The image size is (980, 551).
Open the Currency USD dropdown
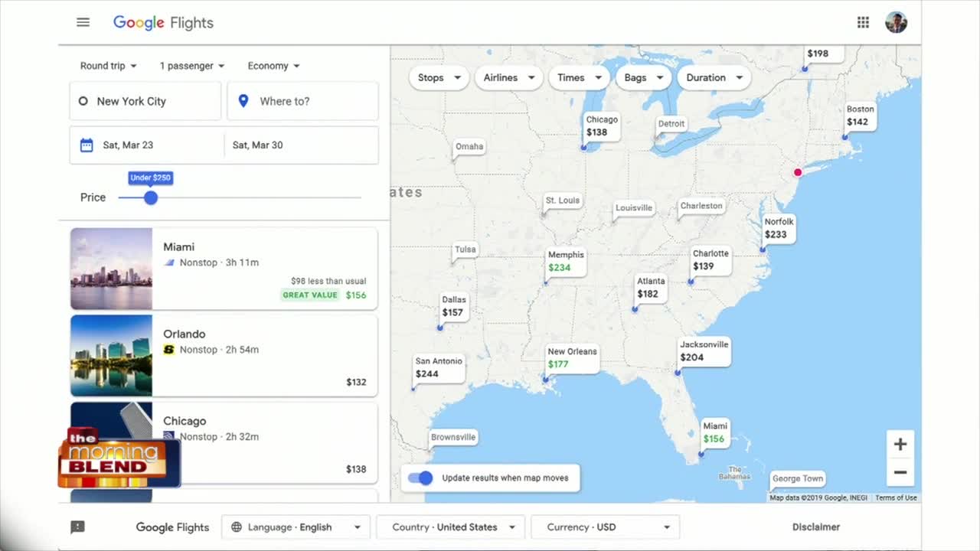click(x=605, y=527)
